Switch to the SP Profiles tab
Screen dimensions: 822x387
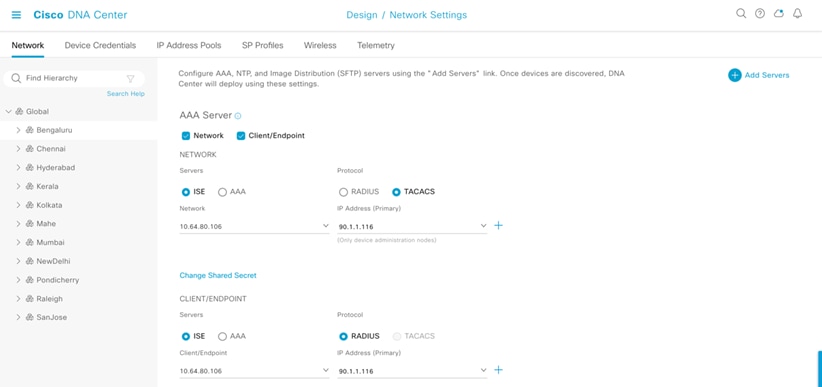(263, 46)
